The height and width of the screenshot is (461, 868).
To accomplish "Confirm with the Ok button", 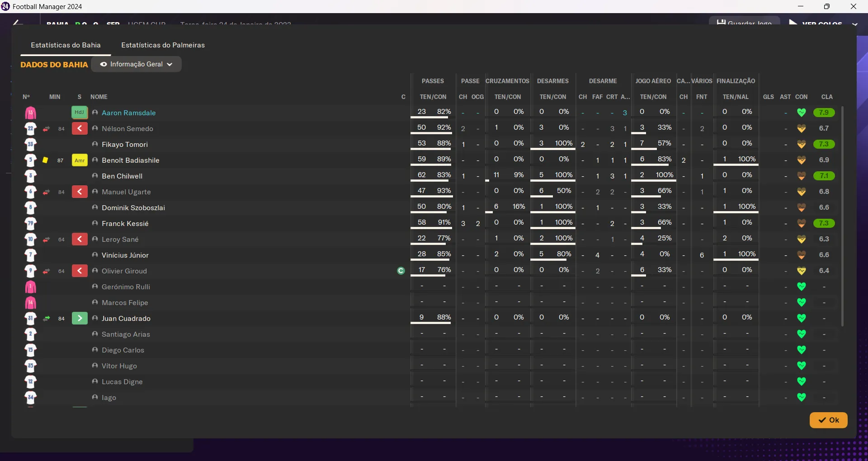I will (x=828, y=420).
